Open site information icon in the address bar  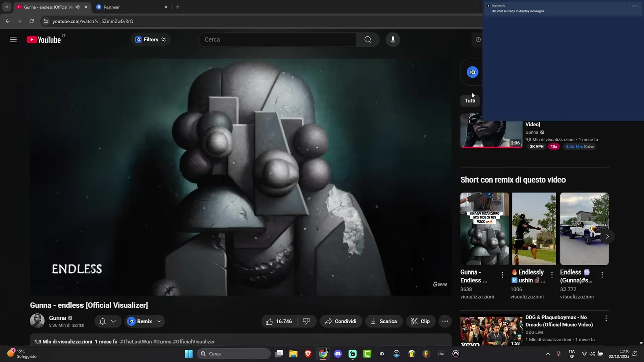46,21
